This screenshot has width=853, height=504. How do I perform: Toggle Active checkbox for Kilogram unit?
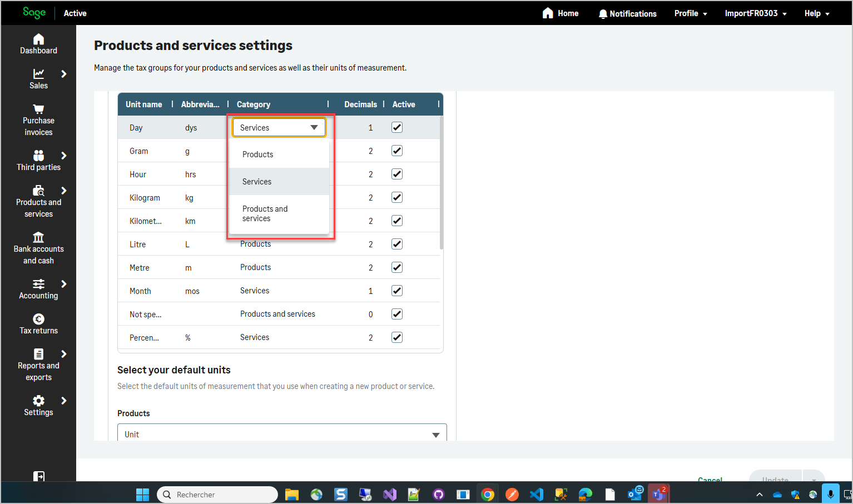click(x=397, y=197)
